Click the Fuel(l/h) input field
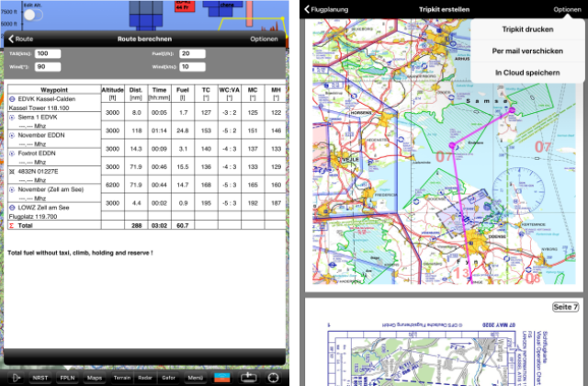The image size is (588, 386). point(191,54)
